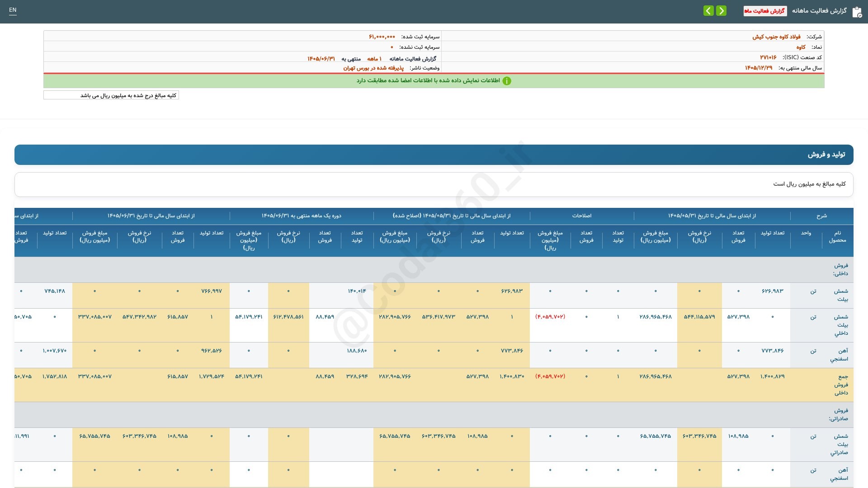Click the فروش صادراتی: section row
Screen dimensions: 868x488
pyautogui.click(x=434, y=414)
